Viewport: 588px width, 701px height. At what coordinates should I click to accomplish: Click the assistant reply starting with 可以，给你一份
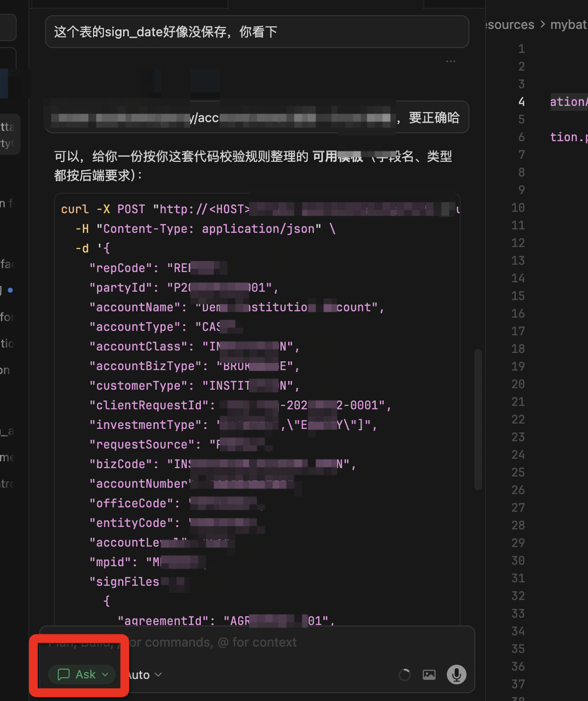(253, 166)
